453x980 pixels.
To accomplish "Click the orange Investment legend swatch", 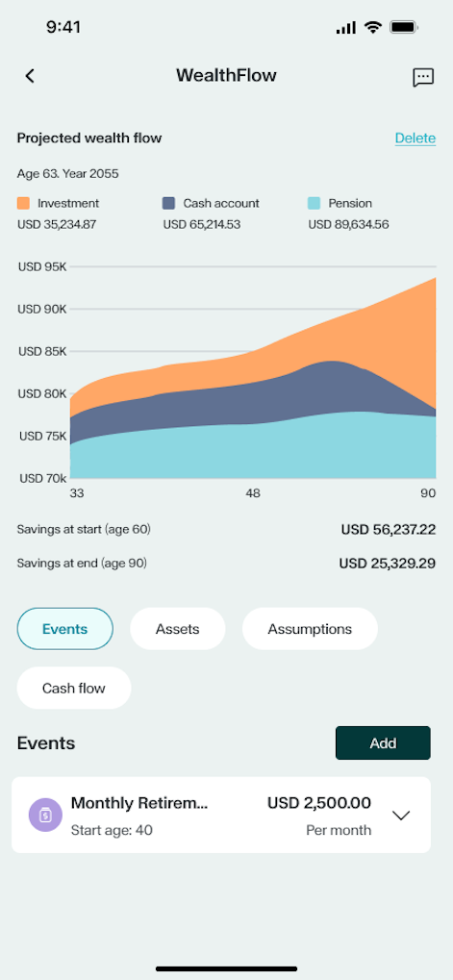I will (23, 203).
